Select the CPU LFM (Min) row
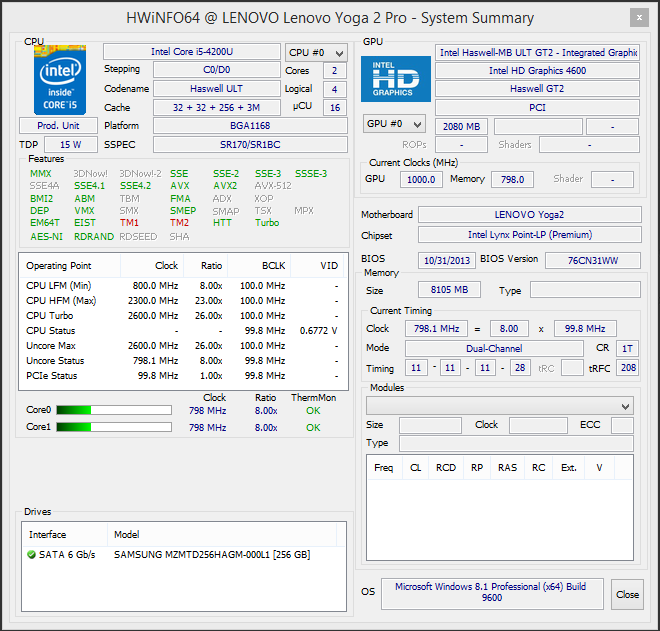The image size is (660, 631). tap(183, 285)
